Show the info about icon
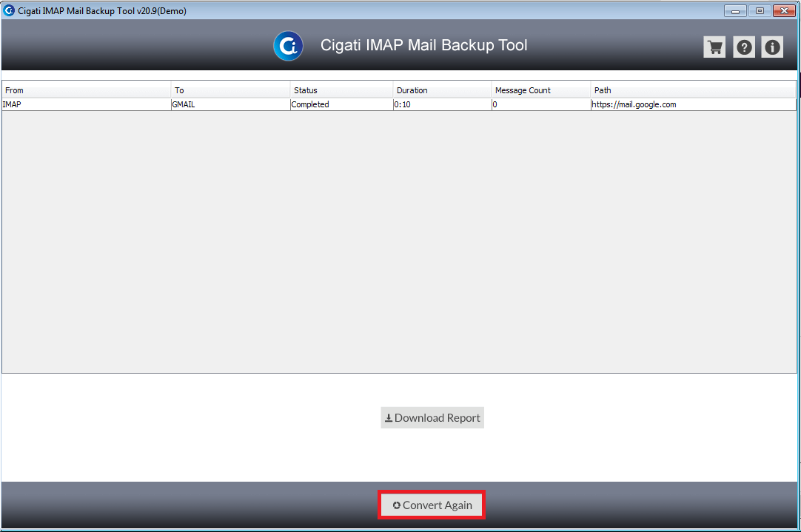801x532 pixels. pyautogui.click(x=772, y=47)
